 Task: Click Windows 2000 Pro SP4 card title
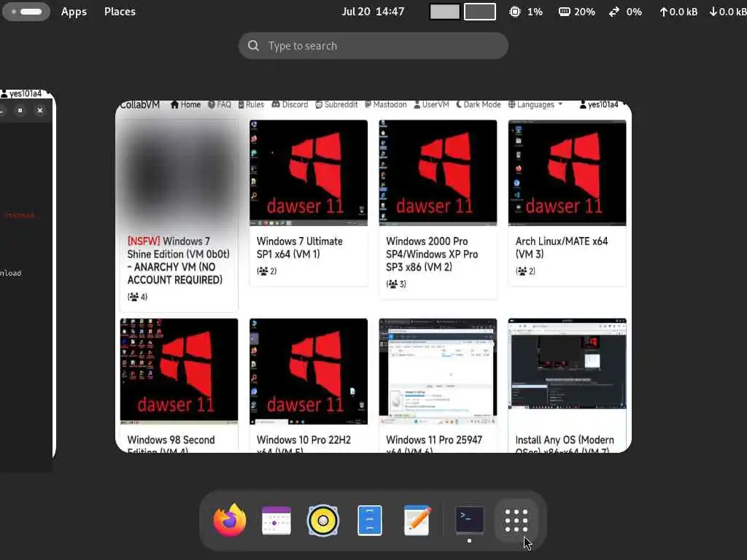point(432,254)
